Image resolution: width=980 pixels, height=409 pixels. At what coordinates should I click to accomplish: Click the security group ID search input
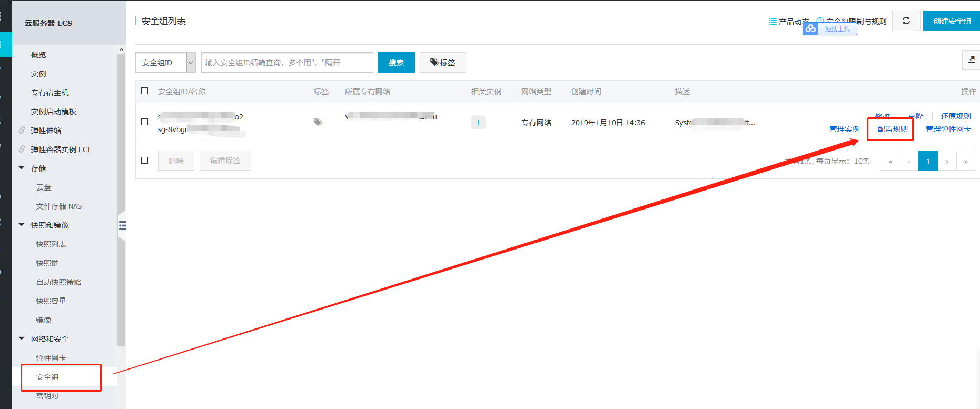[x=287, y=63]
